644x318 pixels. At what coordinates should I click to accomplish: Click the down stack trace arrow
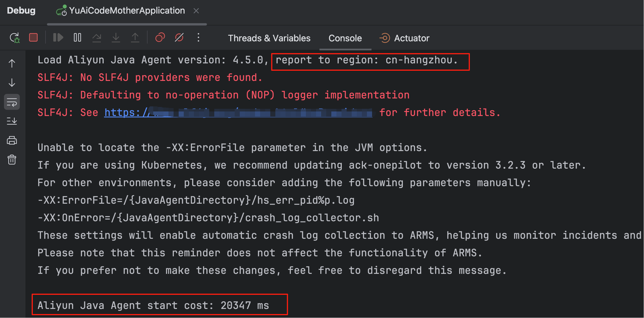(12, 83)
